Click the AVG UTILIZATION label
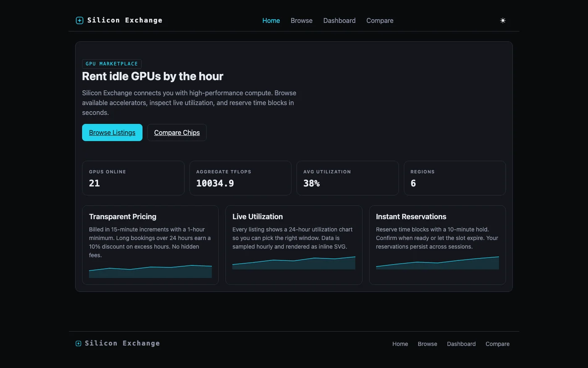Screen dimensions: 588x368 click(x=327, y=172)
